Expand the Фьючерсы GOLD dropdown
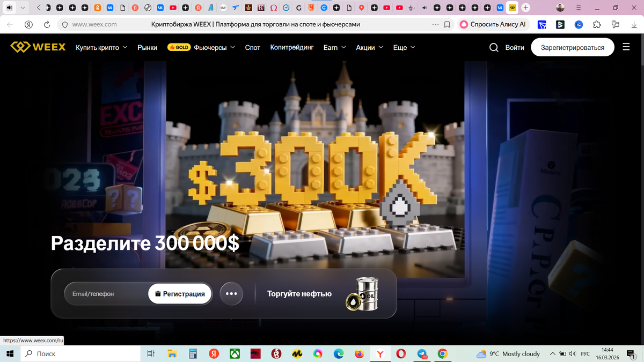The width and height of the screenshot is (644, 362). click(x=201, y=47)
